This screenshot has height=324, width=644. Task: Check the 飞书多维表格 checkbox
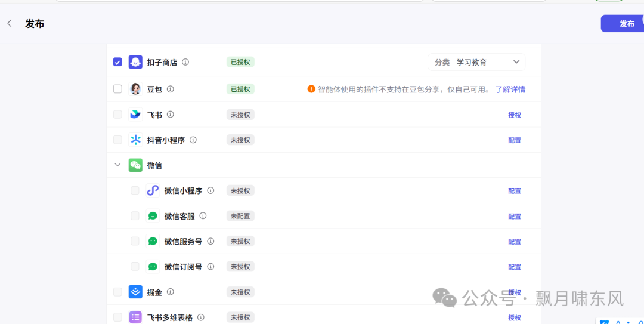[117, 317]
